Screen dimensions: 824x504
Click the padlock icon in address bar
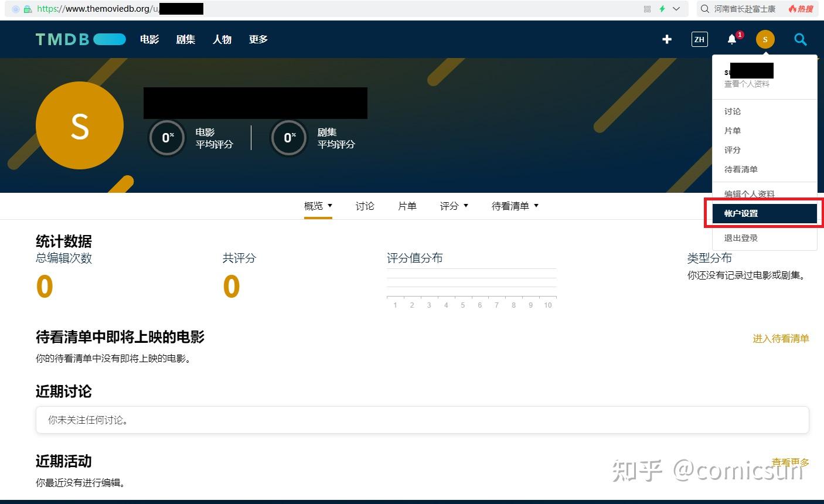(x=29, y=9)
